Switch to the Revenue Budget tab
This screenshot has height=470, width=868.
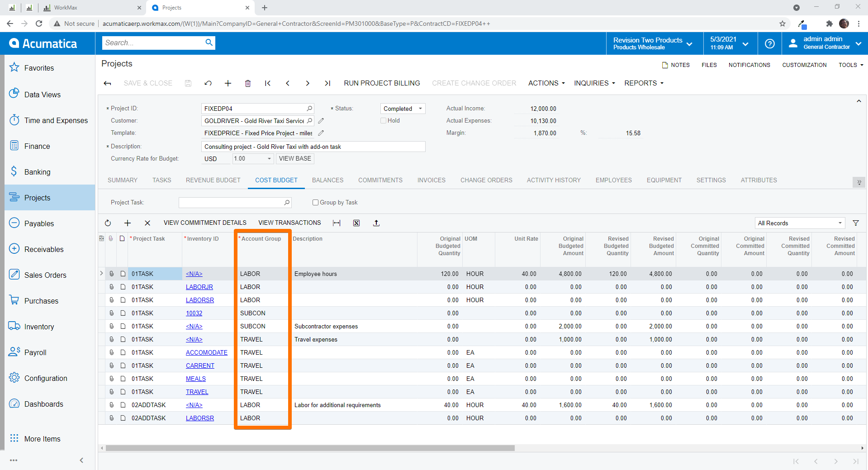213,180
